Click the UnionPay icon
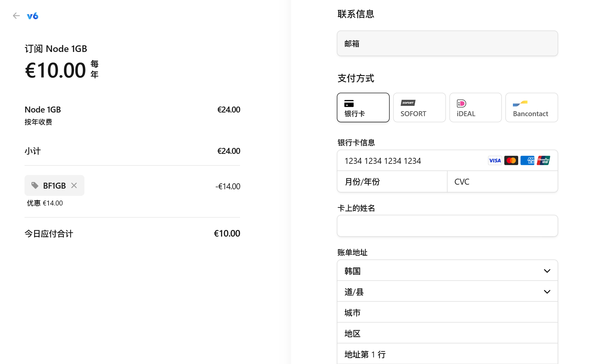The width and height of the screenshot is (597, 364). (x=544, y=160)
